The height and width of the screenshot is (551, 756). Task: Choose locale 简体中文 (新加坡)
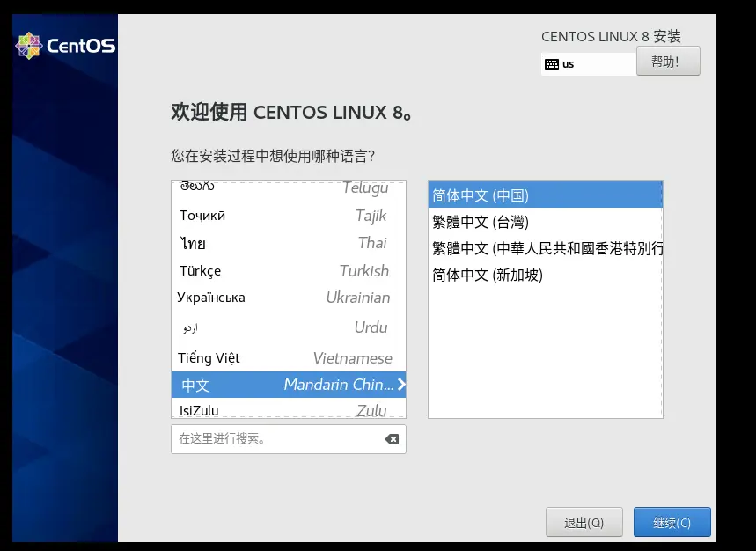click(x=546, y=275)
